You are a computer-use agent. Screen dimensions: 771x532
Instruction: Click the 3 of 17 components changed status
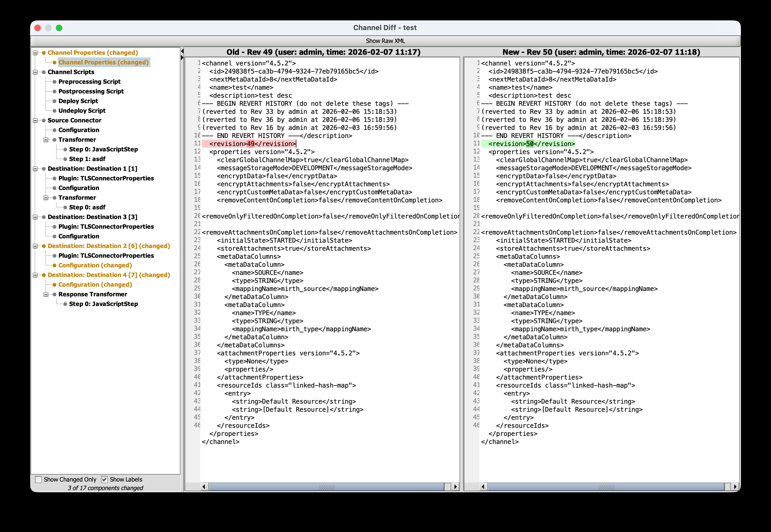coord(105,488)
